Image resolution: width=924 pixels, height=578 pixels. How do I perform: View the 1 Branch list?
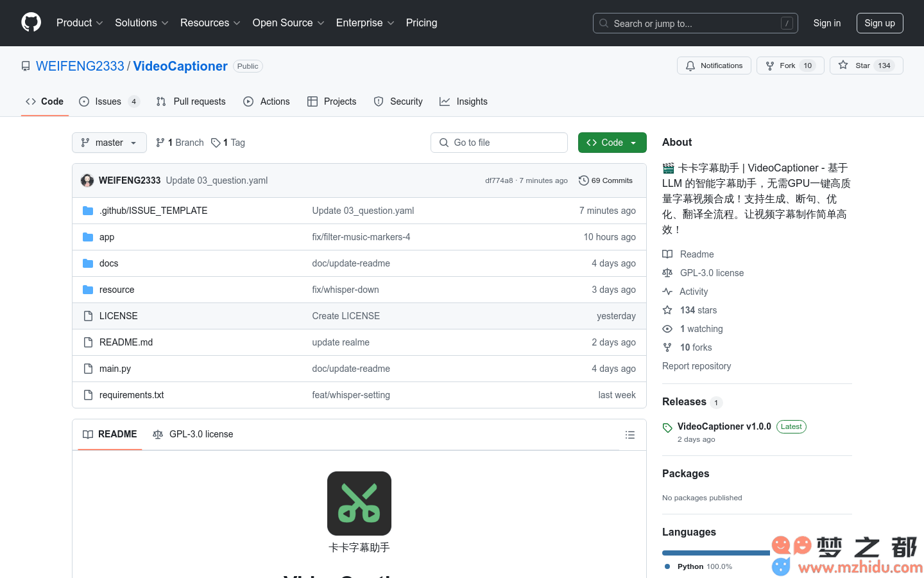[180, 143]
